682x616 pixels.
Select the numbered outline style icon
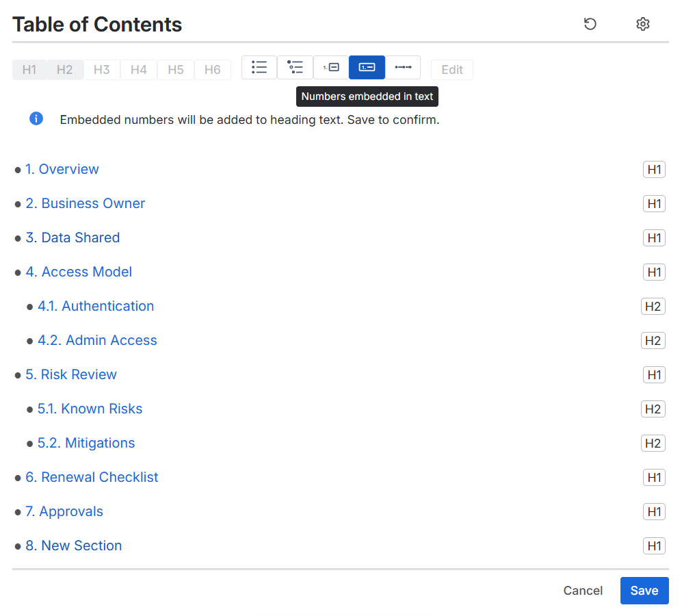[x=331, y=68]
